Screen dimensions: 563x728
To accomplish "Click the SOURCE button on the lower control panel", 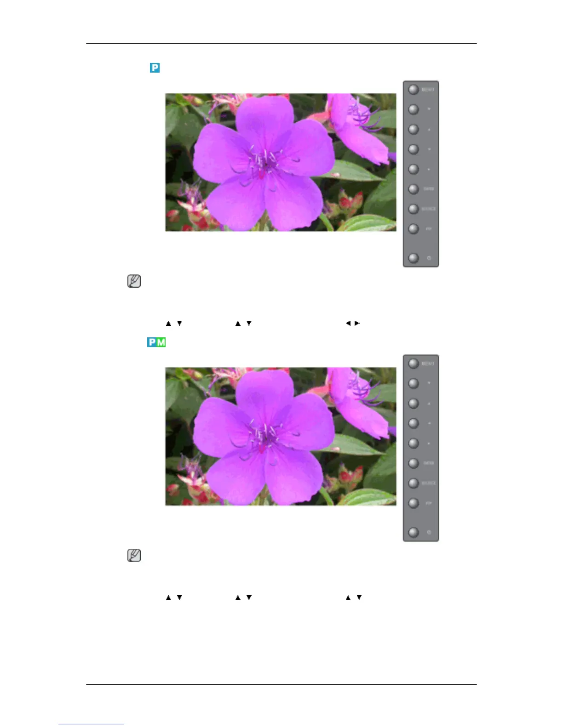I will tap(414, 483).
